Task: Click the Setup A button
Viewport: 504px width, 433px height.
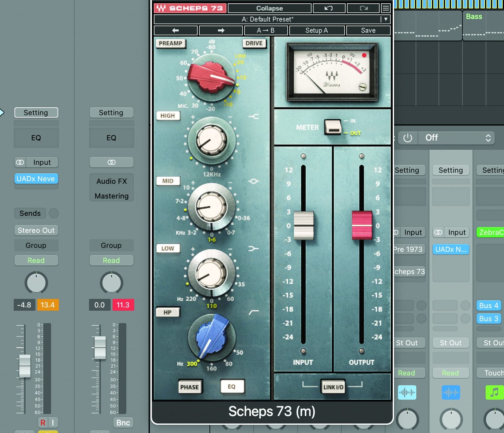Action: [x=317, y=30]
